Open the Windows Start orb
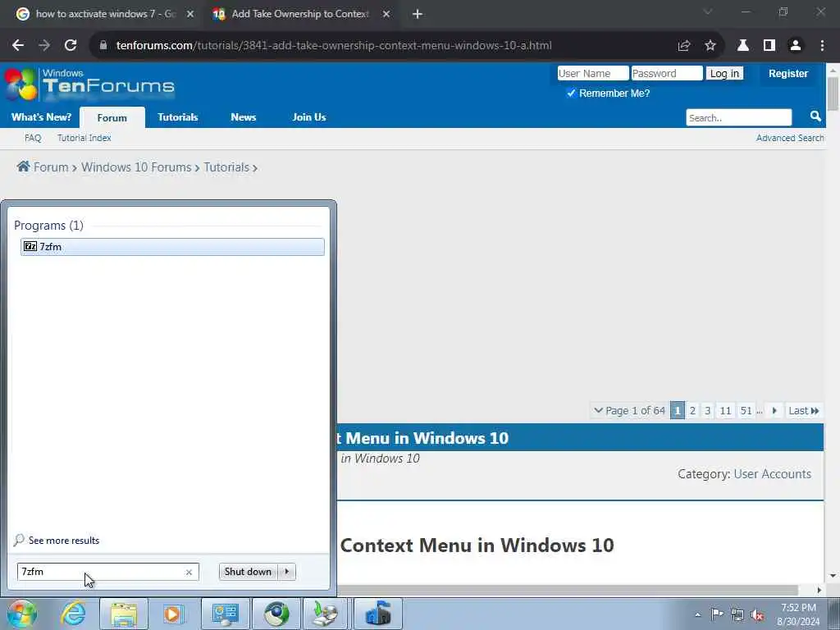Viewport: 840px width, 630px height. point(22,614)
